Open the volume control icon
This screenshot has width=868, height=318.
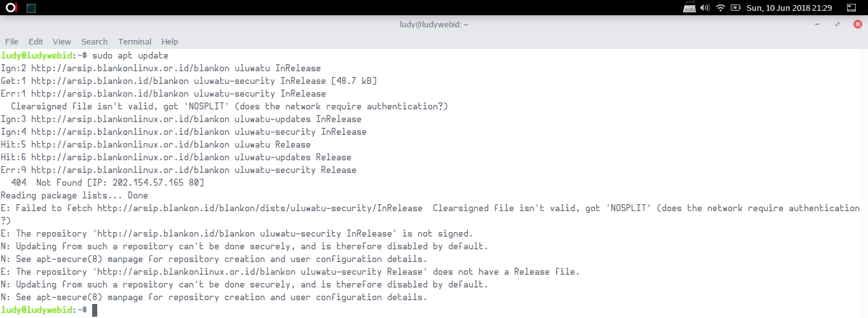coord(705,8)
